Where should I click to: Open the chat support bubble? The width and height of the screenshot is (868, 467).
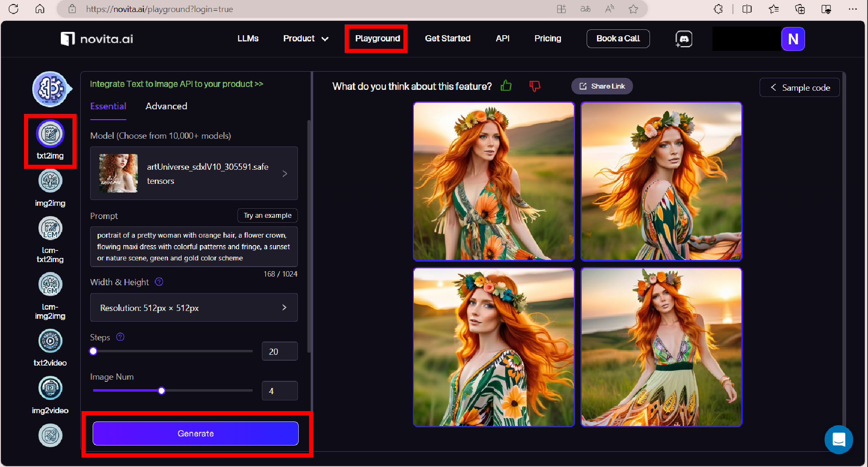[x=838, y=439]
